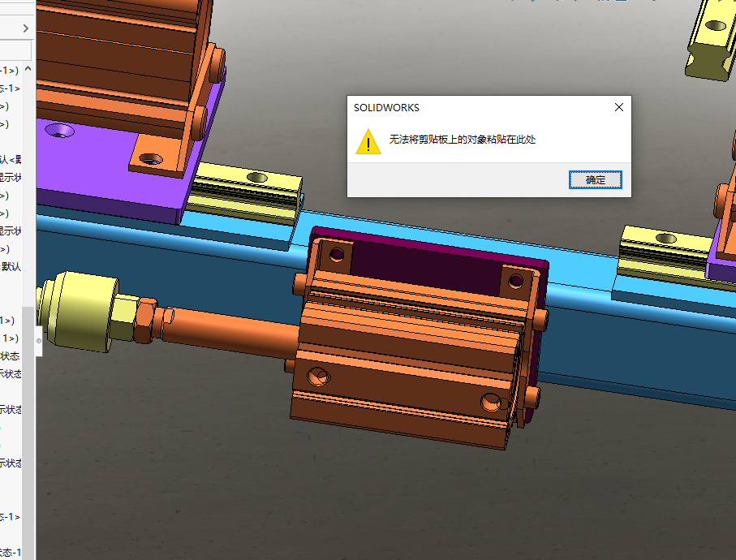This screenshot has width=736, height=560.
Task: Click the left panel collapse handle
Action: pos(38,341)
